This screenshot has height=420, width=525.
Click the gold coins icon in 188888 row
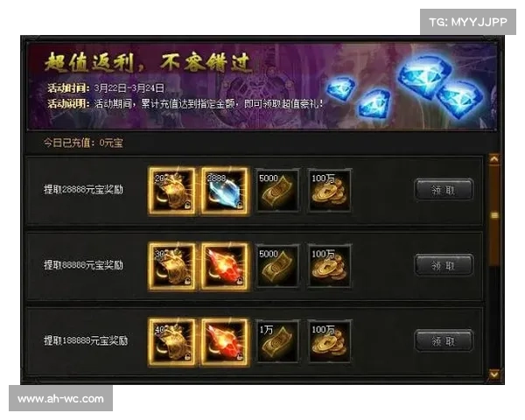point(330,342)
